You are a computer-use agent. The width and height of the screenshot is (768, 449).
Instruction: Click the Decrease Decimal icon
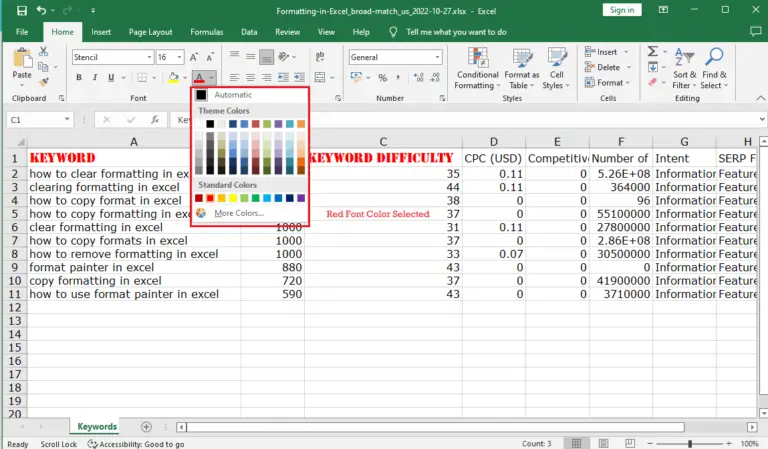coord(435,77)
